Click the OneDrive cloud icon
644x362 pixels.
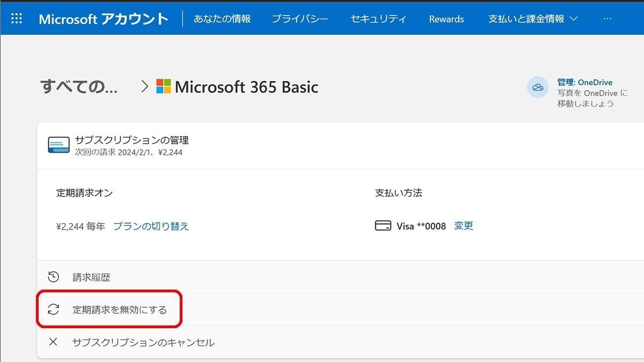[x=538, y=87]
